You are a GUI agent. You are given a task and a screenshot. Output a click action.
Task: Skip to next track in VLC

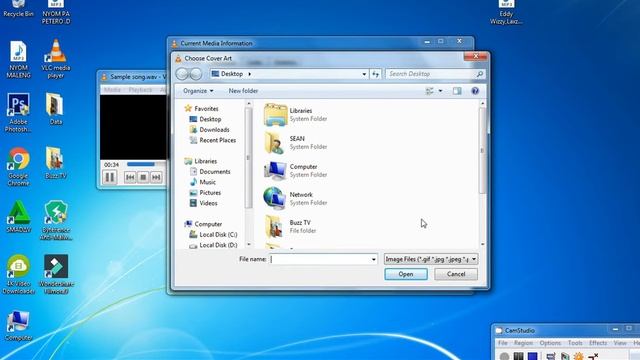156,177
